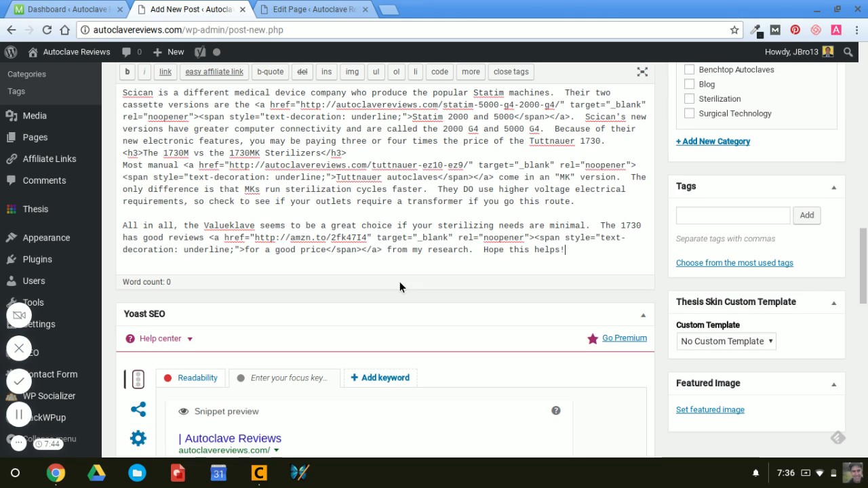The height and width of the screenshot is (488, 868).
Task: Expand the Yoast Help center
Action: [160, 338]
